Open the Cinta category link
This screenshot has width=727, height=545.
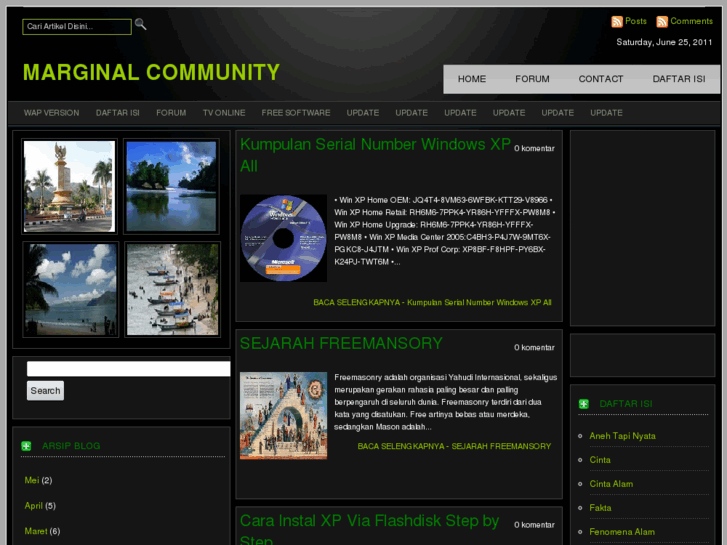(x=600, y=460)
